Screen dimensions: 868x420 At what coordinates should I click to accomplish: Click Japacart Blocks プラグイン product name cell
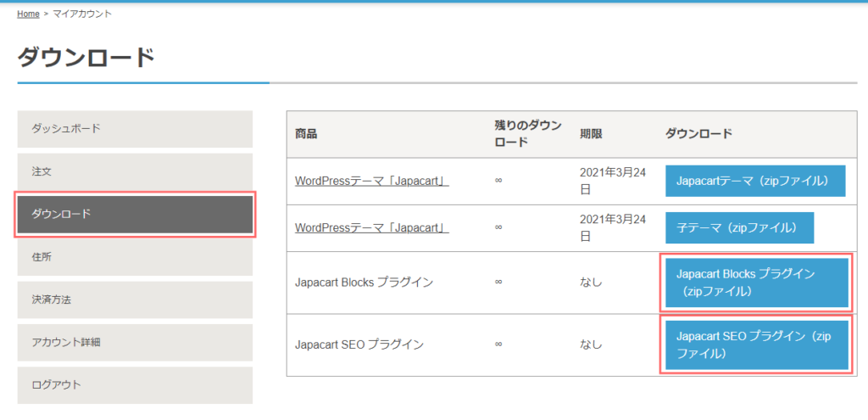[x=364, y=283]
